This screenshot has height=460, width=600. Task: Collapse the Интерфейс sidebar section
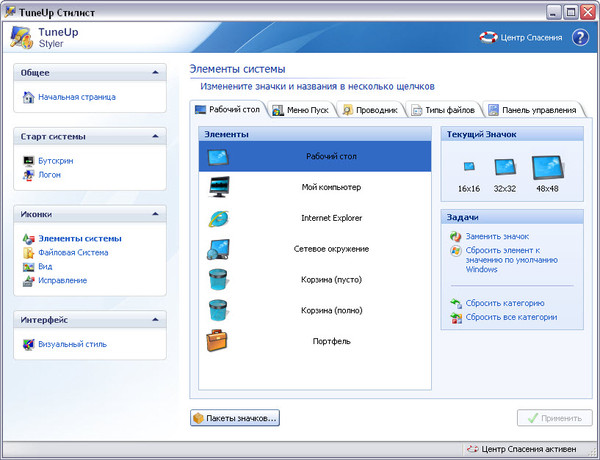click(155, 320)
